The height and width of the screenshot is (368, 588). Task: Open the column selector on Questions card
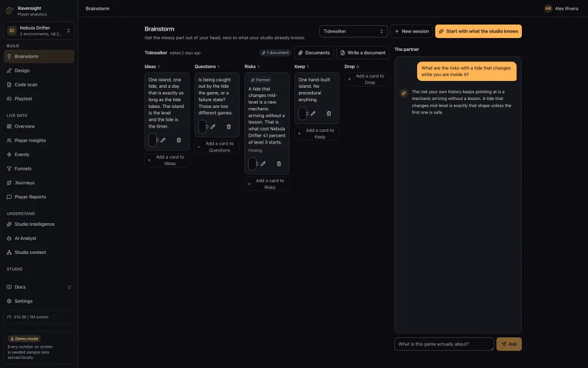click(203, 126)
